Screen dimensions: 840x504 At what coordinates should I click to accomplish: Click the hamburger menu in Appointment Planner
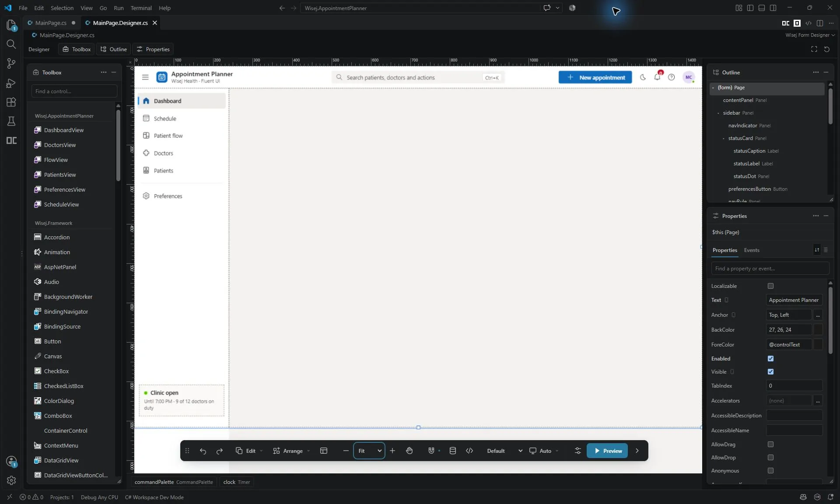coord(145,77)
